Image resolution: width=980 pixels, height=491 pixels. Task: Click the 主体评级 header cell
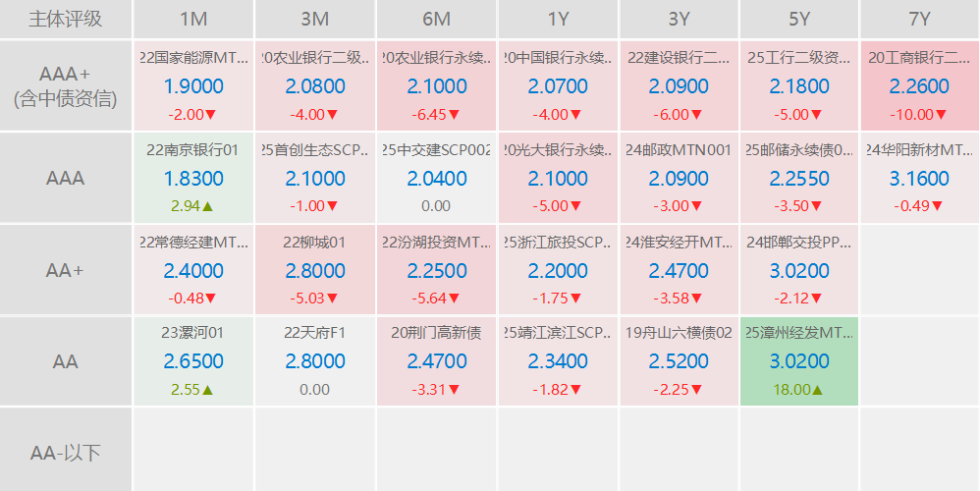click(x=65, y=20)
